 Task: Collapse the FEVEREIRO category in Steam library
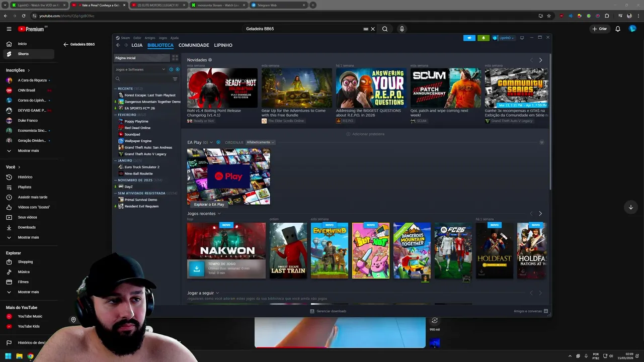[115, 115]
